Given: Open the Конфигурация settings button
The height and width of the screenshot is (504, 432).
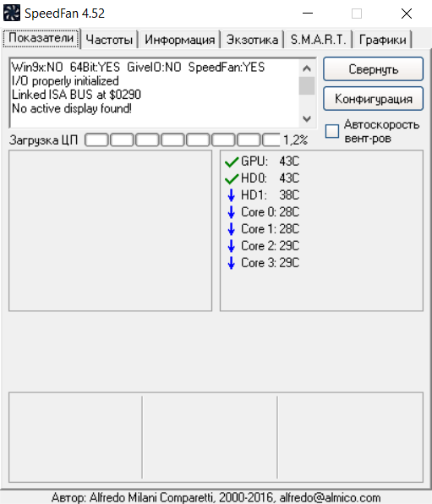Looking at the screenshot, I should [x=373, y=99].
